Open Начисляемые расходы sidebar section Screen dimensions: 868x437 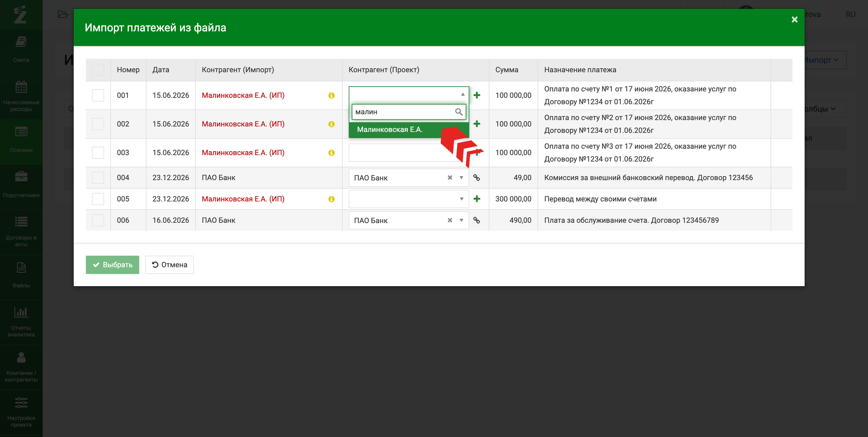(x=21, y=96)
